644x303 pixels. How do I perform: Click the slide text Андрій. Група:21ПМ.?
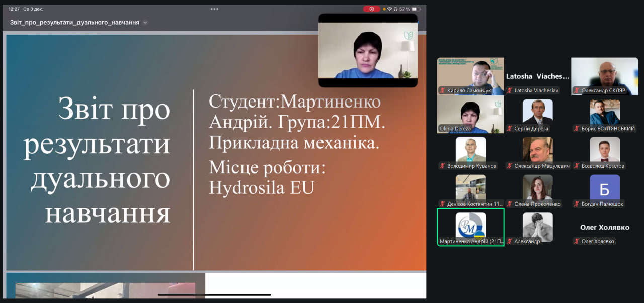pos(297,123)
